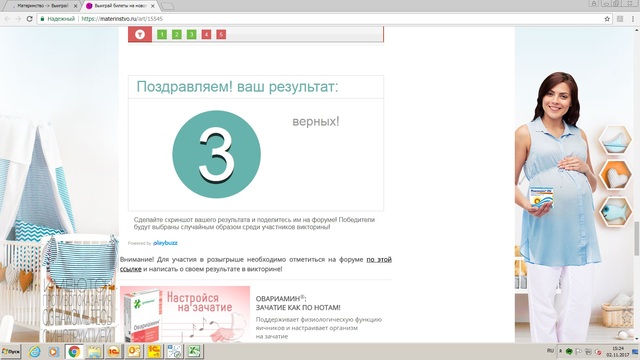Jump to quiz question 1 marker
Image resolution: width=640 pixels, height=360 pixels.
pos(162,34)
